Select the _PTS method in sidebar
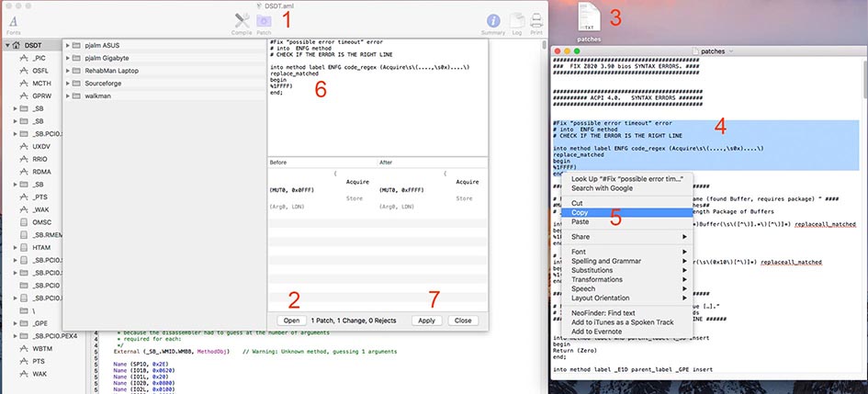Viewport: 868px width, 394px height. click(x=39, y=197)
